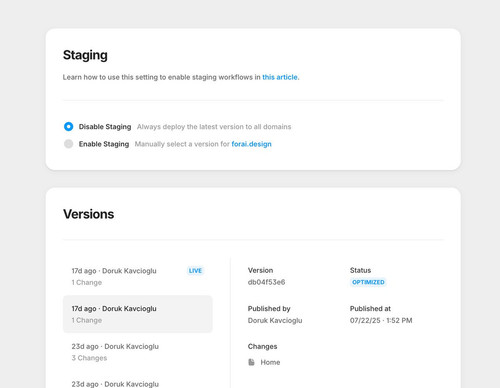The image size is (500, 388).
Task: Select the highlighted 17d ago version without LIVE badge
Action: pyautogui.click(x=138, y=314)
